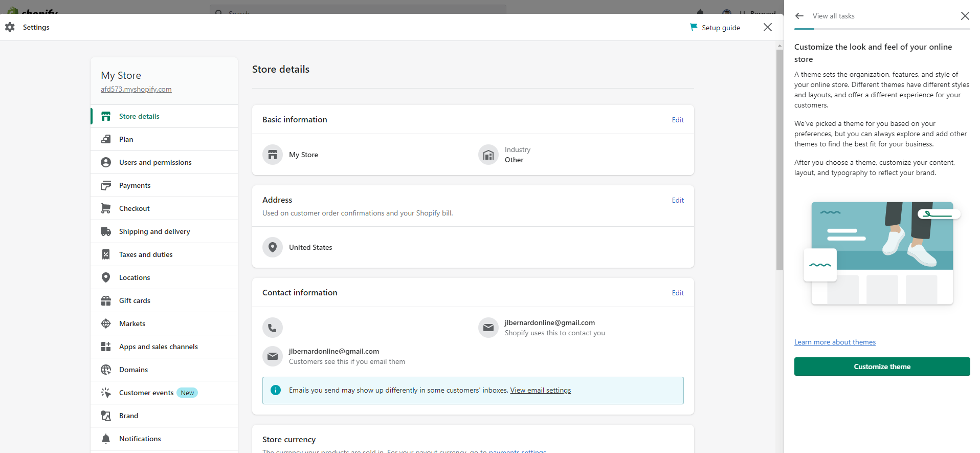Select Gift cards in settings sidebar
The width and height of the screenshot is (980, 453).
point(164,300)
